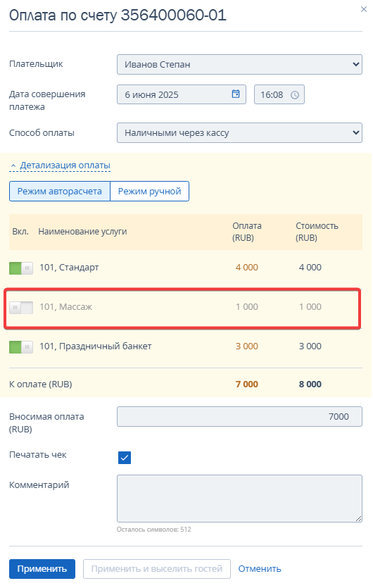Click the clock icon in the time field
The height and width of the screenshot is (588, 373).
(295, 95)
